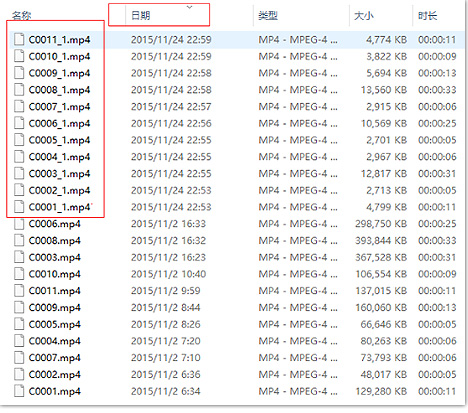Screen dimensions: 468x413
Task: Select the icon beside C0004_1.mp4
Action: tap(19, 156)
